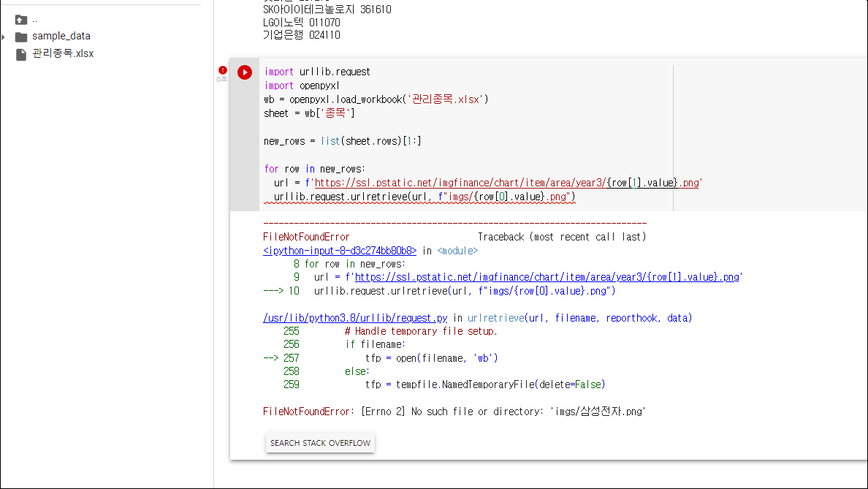Click the new_rows list assignment line
Viewport: 868px width, 489px height.
point(342,141)
